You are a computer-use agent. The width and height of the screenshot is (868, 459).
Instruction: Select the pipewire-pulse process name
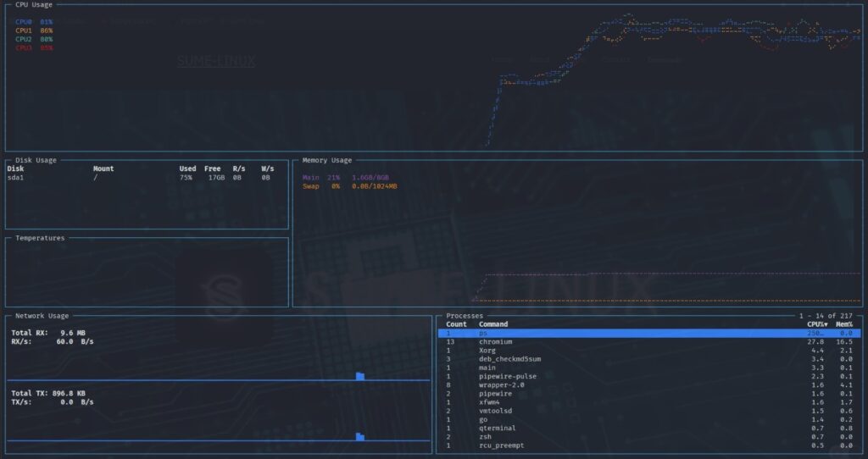tap(508, 377)
